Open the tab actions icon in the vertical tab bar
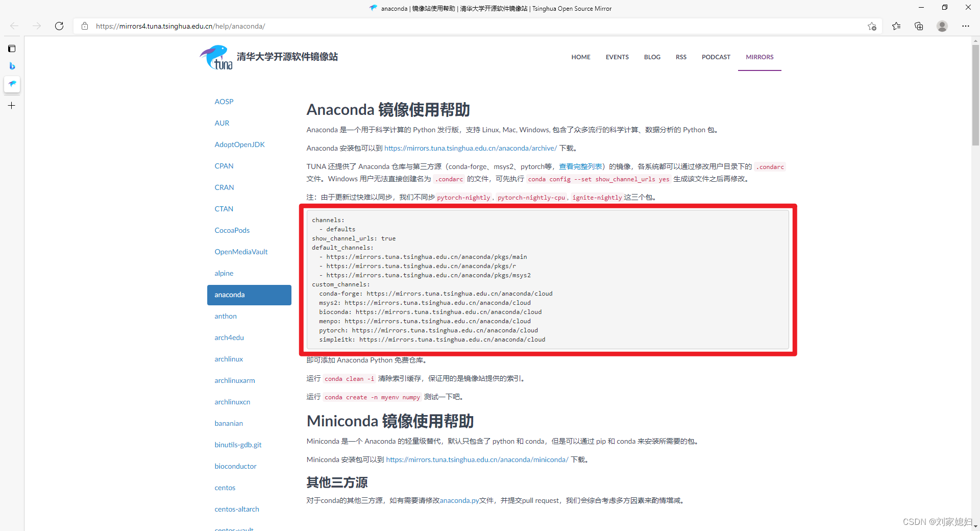Screen dimensions: 980x531 coord(12,49)
